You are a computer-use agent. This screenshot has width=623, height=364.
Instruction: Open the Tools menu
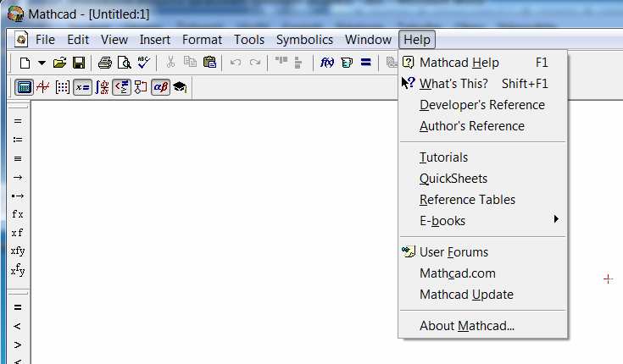click(248, 40)
